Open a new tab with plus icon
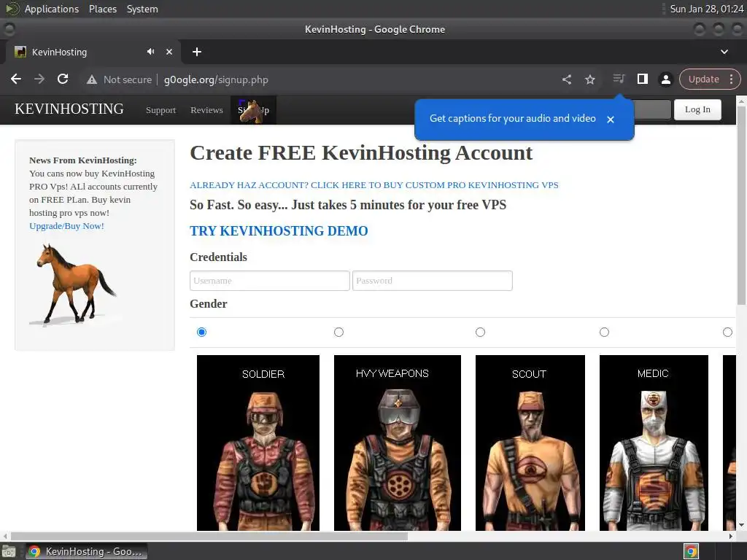This screenshot has height=560, width=747. [197, 52]
